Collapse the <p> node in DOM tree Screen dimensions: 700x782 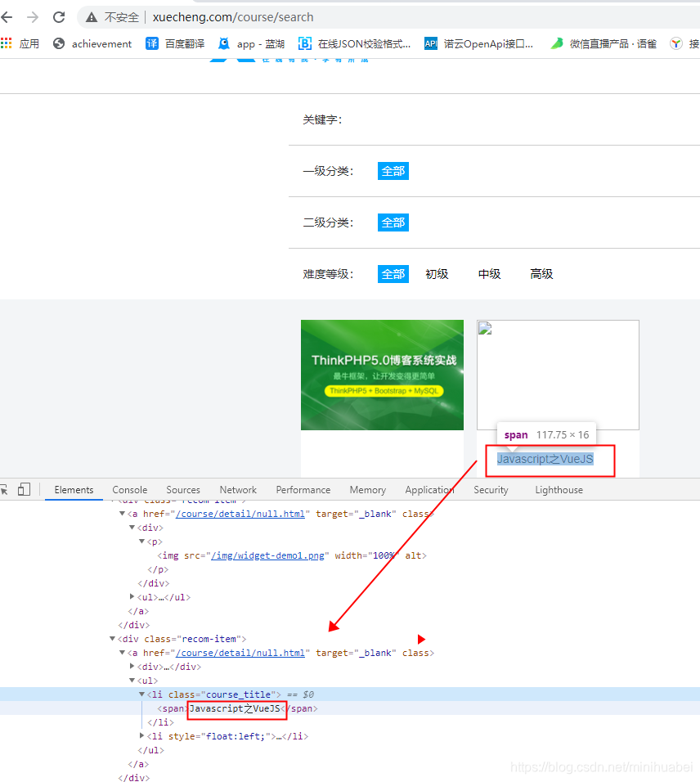142,542
